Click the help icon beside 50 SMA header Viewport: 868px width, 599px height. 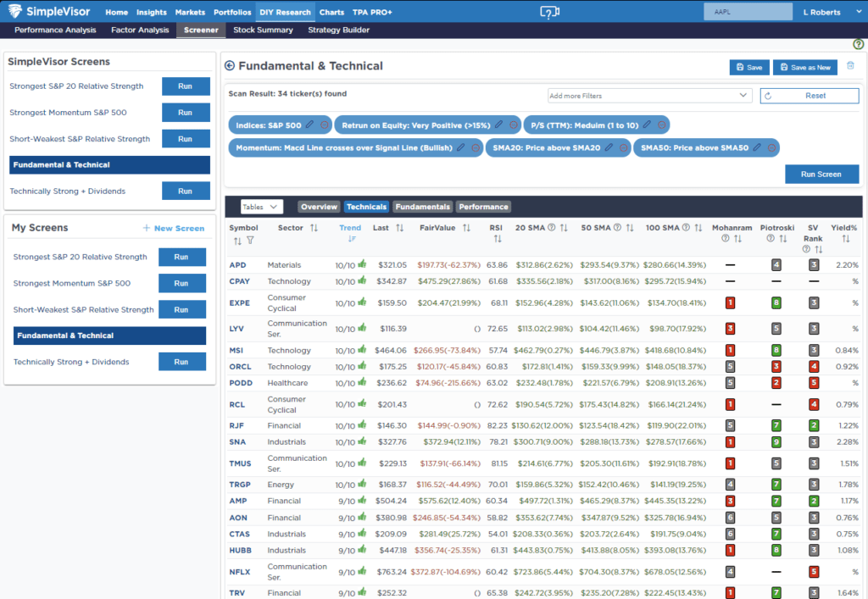tap(616, 227)
